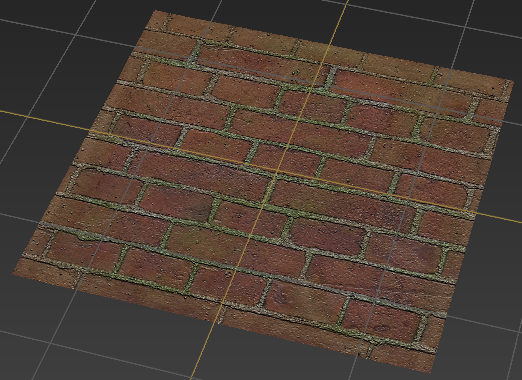Click the far-left corner vertex of the brick plane

click(13, 275)
